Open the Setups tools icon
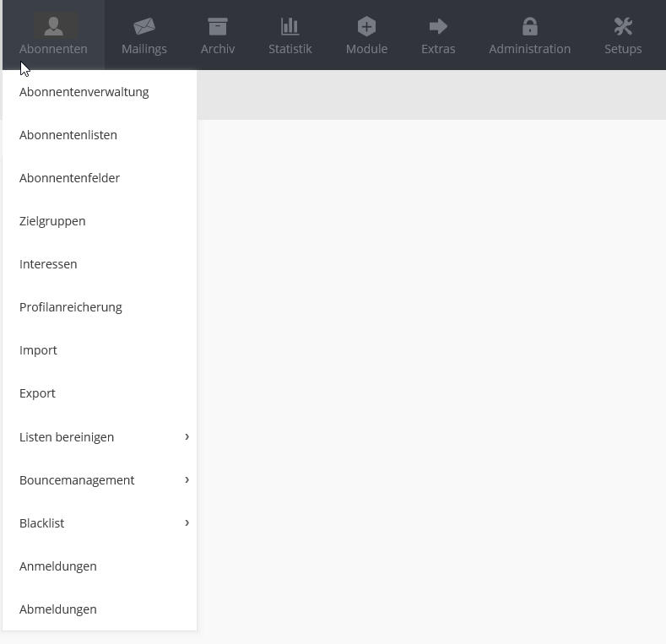The width and height of the screenshot is (666, 644). [x=623, y=26]
